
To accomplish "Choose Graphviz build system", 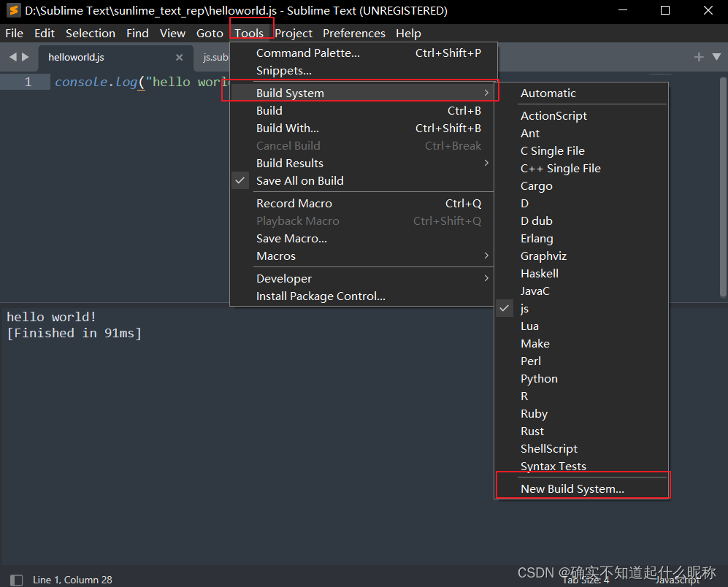I will click(x=581, y=256).
